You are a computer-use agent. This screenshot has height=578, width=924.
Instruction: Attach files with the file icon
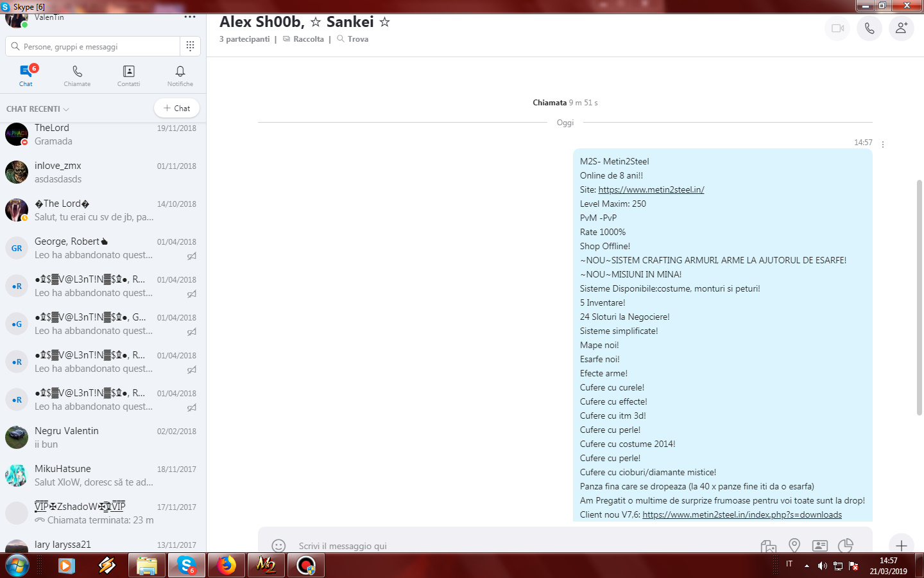point(768,546)
